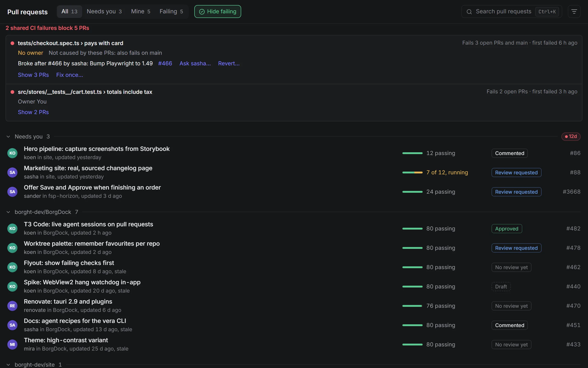Click the KO avatar on the Hero pipeline row
This screenshot has height=368, width=588.
(12, 153)
